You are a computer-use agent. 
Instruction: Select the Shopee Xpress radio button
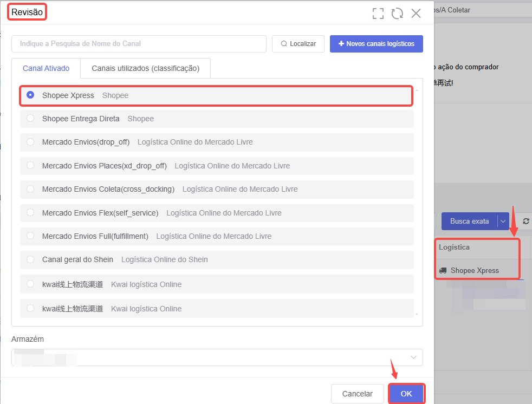tap(30, 95)
